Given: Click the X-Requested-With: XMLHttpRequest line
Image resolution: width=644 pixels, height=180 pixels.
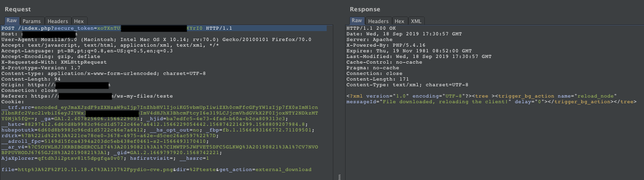Looking at the screenshot, I should pyautogui.click(x=54, y=62).
